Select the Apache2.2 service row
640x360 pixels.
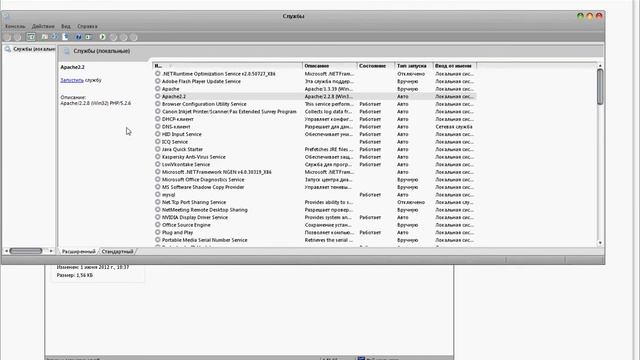(315, 96)
